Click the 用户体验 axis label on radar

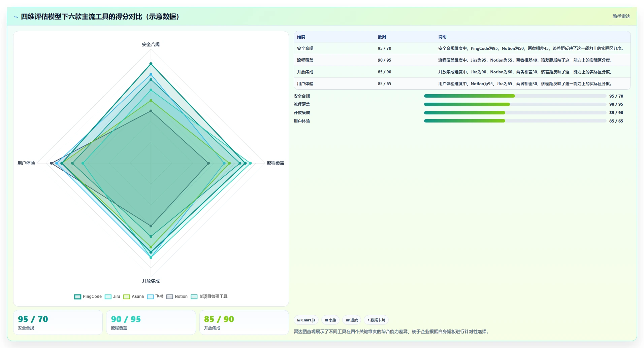tap(26, 163)
